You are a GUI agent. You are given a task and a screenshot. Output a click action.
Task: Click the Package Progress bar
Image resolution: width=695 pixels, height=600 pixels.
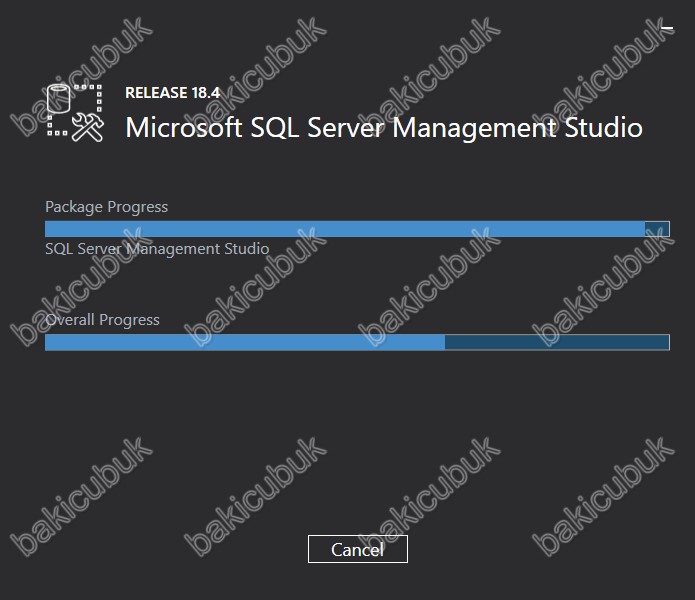click(357, 229)
